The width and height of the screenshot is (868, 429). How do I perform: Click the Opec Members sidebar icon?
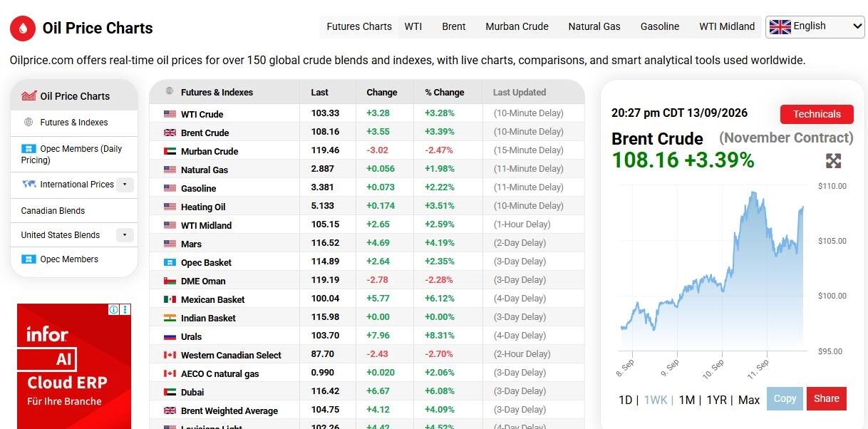pos(29,259)
